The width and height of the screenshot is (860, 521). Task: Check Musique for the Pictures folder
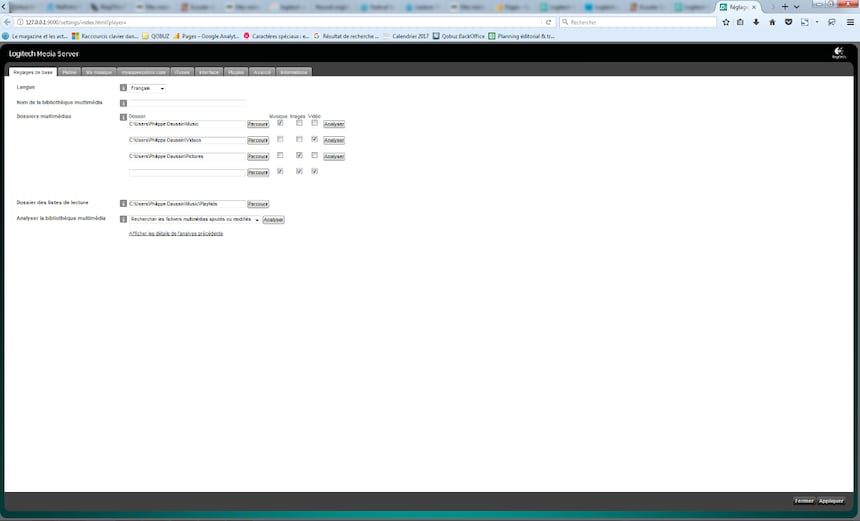coord(280,156)
